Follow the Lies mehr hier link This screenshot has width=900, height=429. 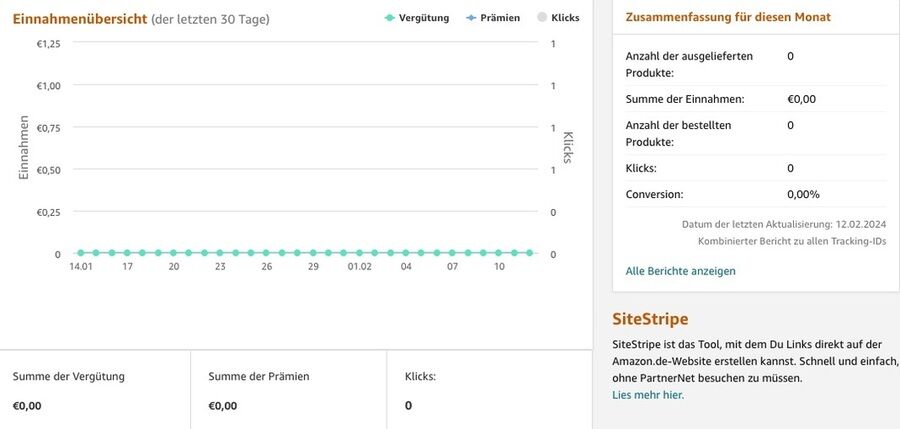click(648, 395)
